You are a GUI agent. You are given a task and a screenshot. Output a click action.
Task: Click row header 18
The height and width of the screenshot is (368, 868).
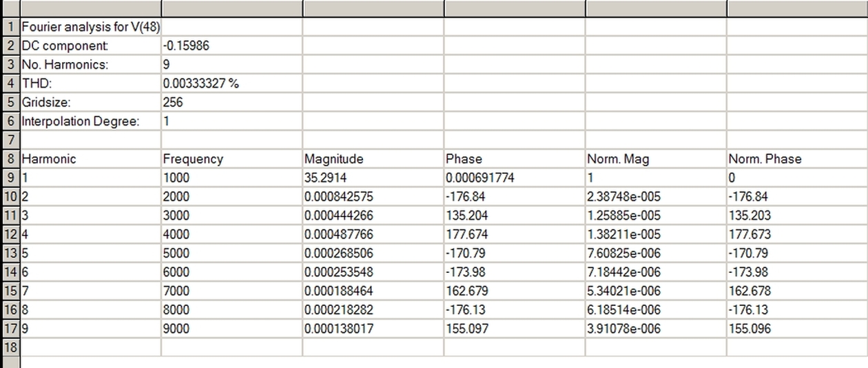tap(10, 347)
